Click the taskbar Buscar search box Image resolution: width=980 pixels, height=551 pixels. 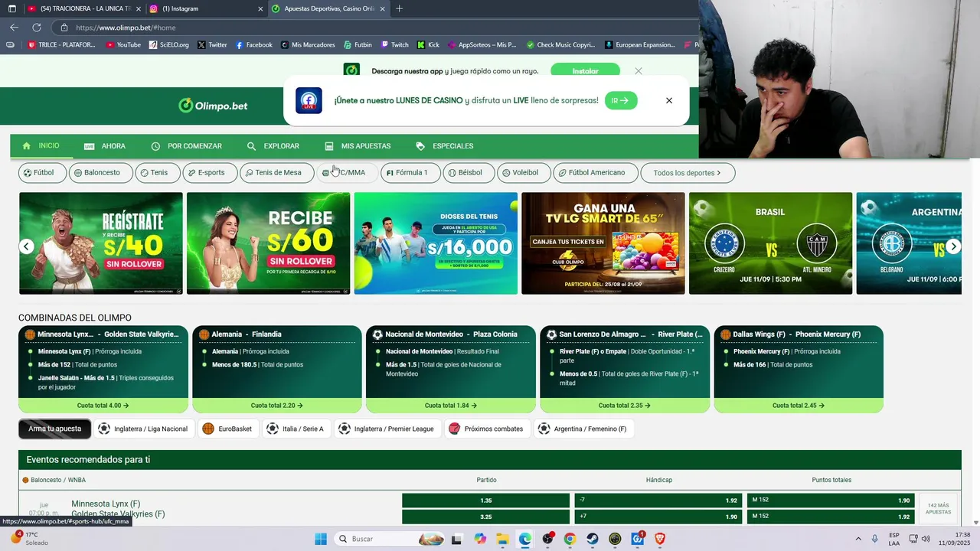tap(390, 539)
